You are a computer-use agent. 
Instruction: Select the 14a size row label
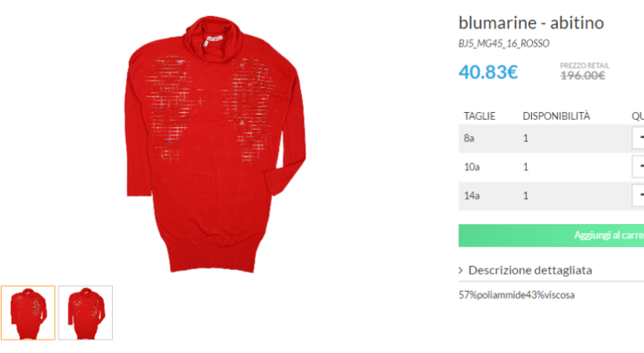(472, 196)
